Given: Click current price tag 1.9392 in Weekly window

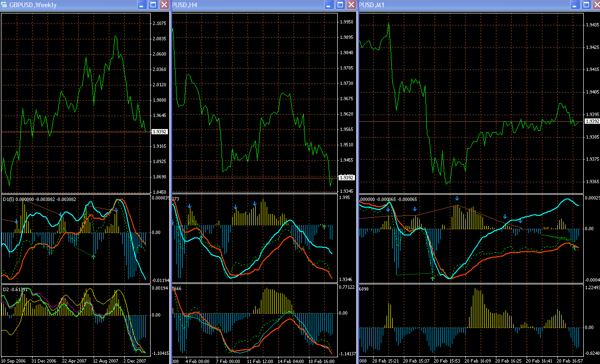Looking at the screenshot, I should tap(159, 131).
